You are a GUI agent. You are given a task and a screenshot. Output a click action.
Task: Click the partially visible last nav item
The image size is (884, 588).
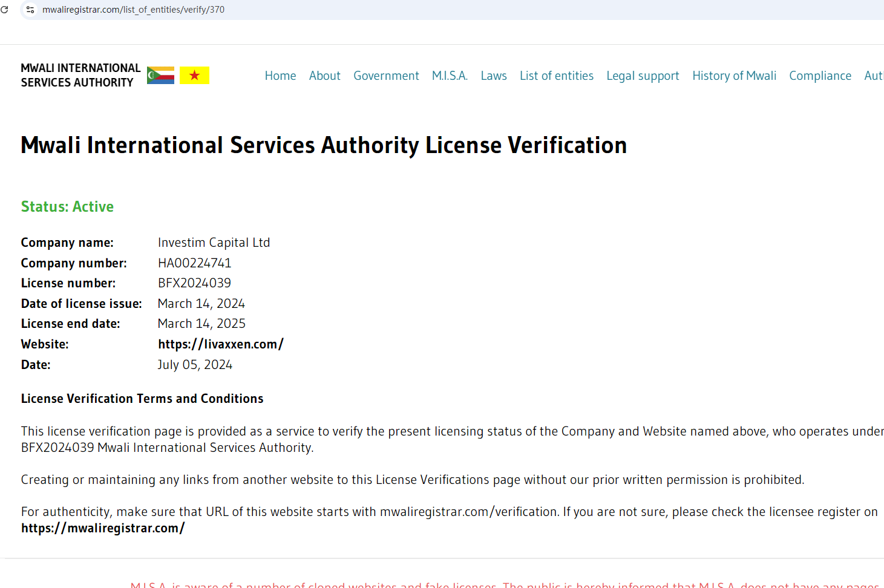click(874, 76)
